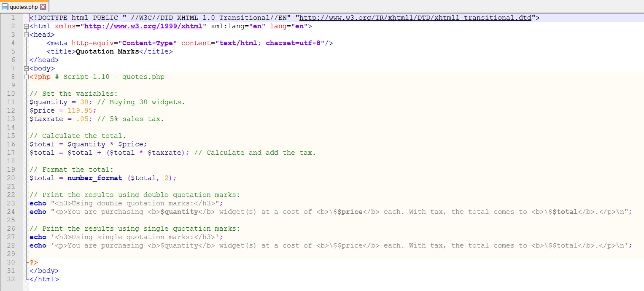Click the double quotation marks comment on line 22
Screen dimensions: 644x291
(135, 195)
